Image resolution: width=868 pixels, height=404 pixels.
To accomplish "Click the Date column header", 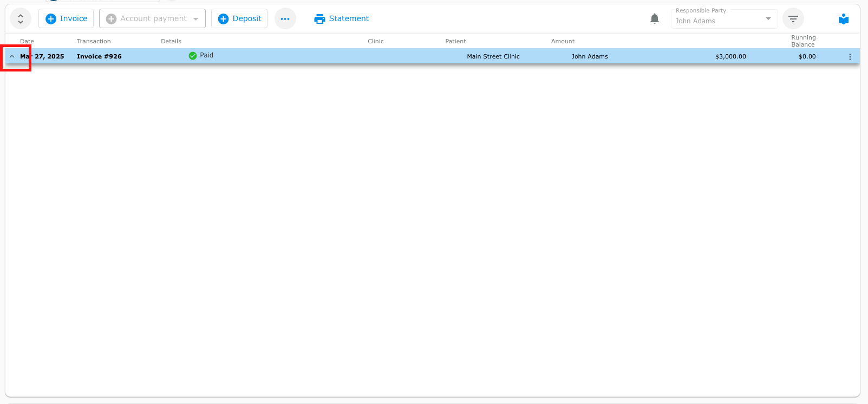I will [27, 41].
